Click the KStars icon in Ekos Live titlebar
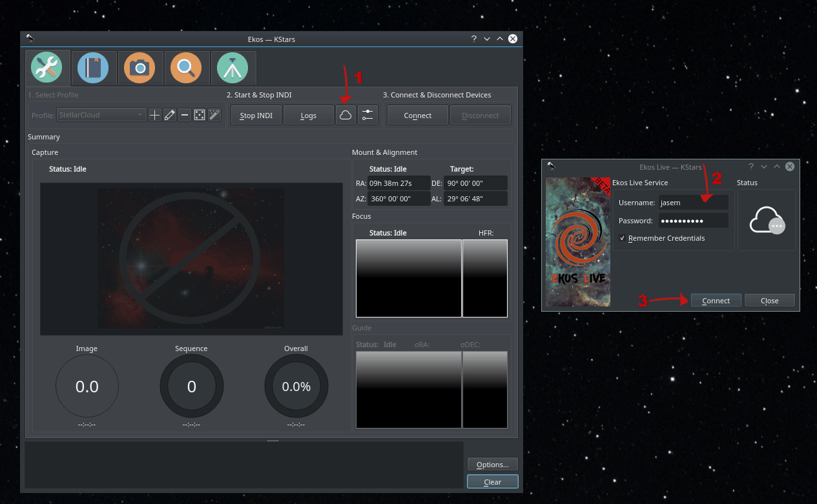Image resolution: width=817 pixels, height=504 pixels. pyautogui.click(x=551, y=166)
